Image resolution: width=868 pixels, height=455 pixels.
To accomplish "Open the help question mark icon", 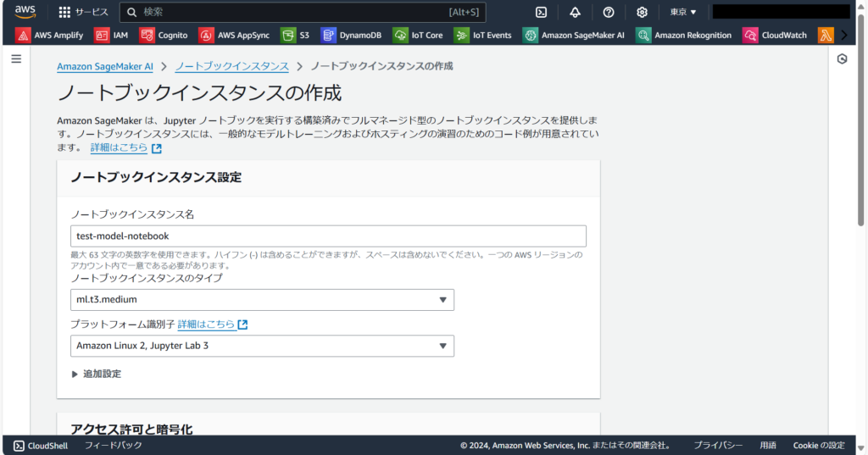I will point(609,12).
